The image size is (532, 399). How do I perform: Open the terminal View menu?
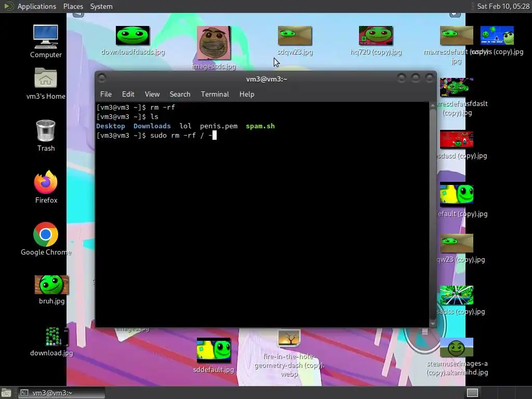[x=152, y=94]
